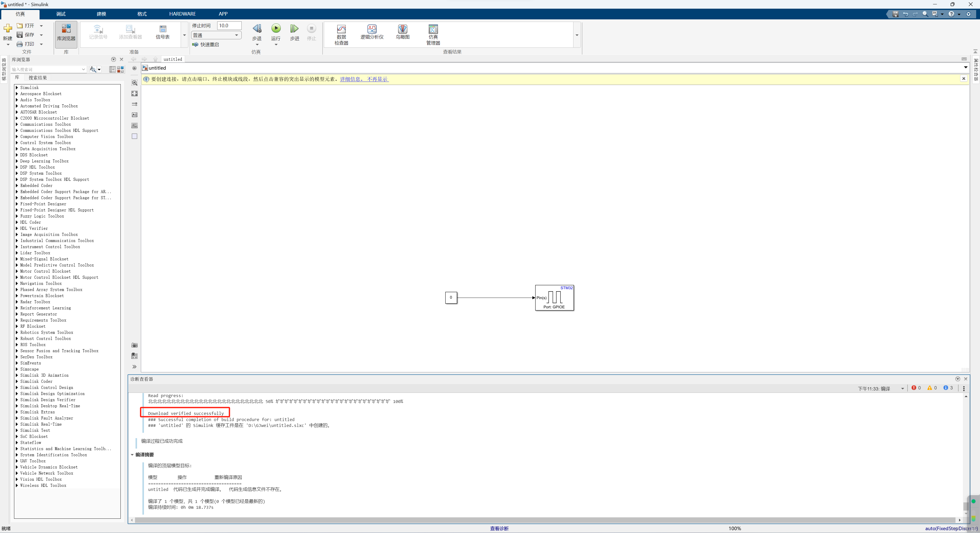This screenshot has width=980, height=533.
Task: Collapse the 编译摘要 section in diagnostics
Action: pos(132,455)
